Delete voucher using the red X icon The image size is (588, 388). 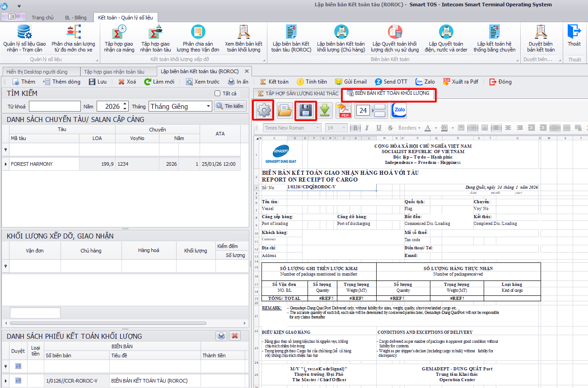coord(235,336)
